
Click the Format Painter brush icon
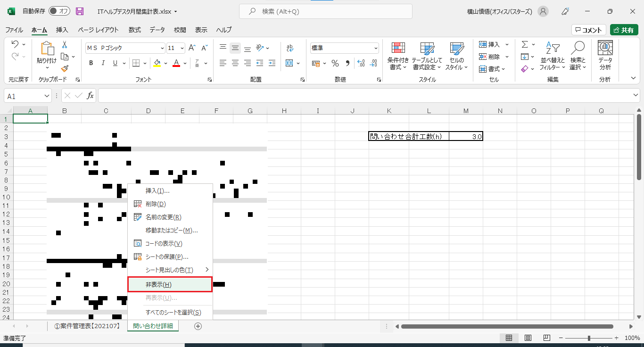pos(65,68)
